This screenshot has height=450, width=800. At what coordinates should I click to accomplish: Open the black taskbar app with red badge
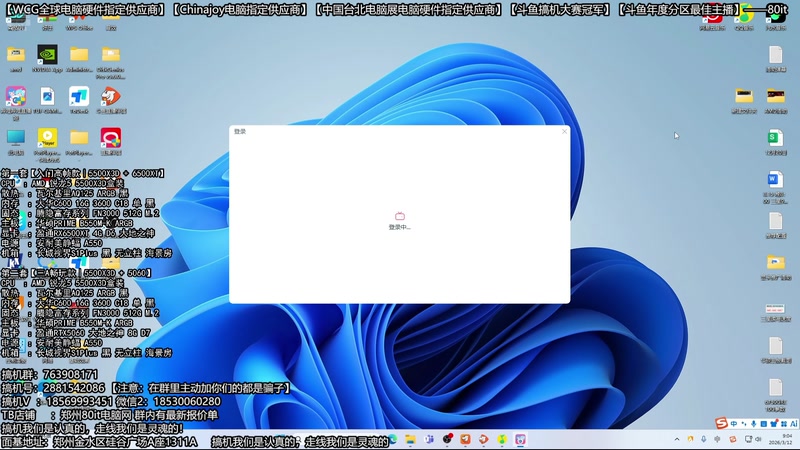click(x=447, y=439)
